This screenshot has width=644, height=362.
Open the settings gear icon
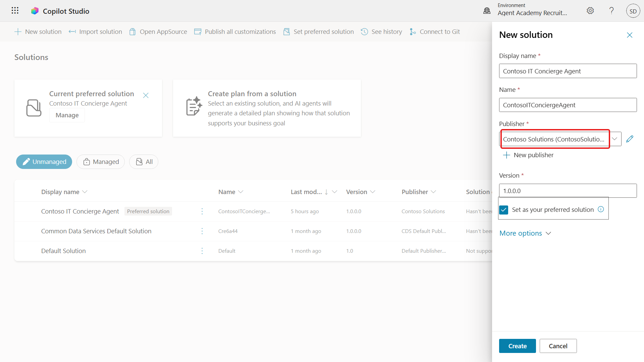[590, 11]
